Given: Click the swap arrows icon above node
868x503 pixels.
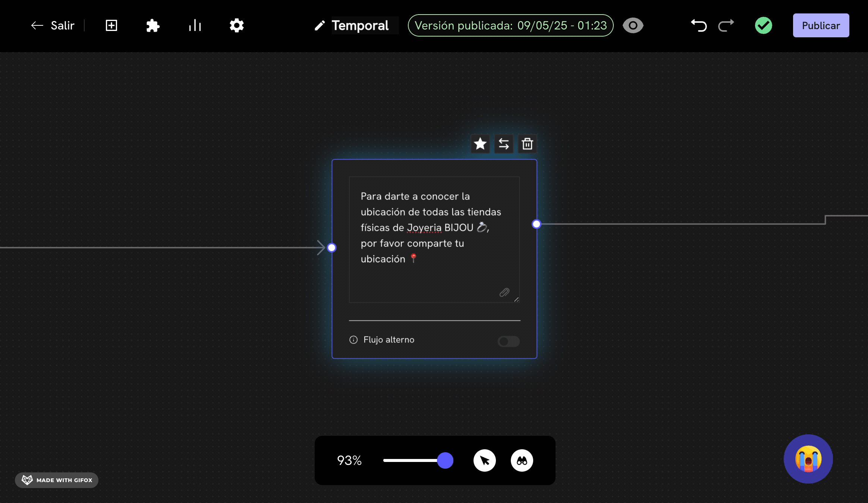Looking at the screenshot, I should point(504,144).
